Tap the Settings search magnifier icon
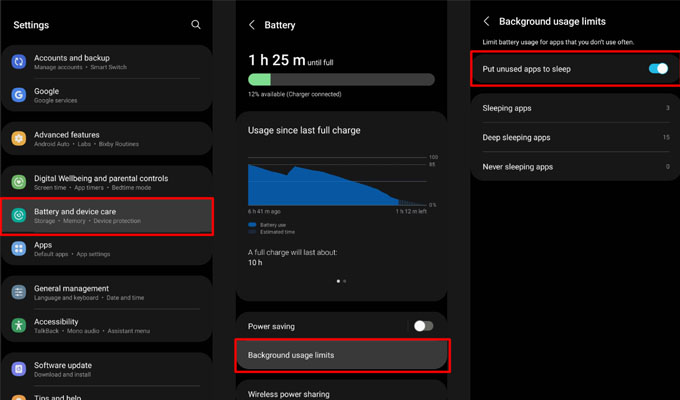The image size is (680, 400). coord(196,25)
